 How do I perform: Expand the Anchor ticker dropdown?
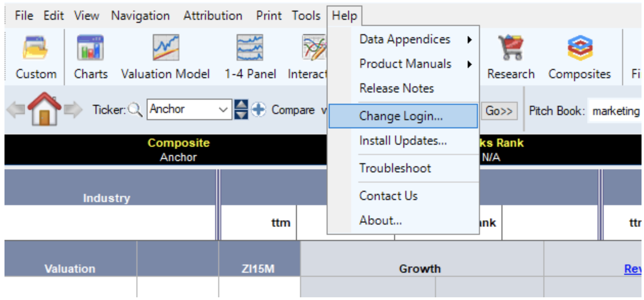point(223,109)
